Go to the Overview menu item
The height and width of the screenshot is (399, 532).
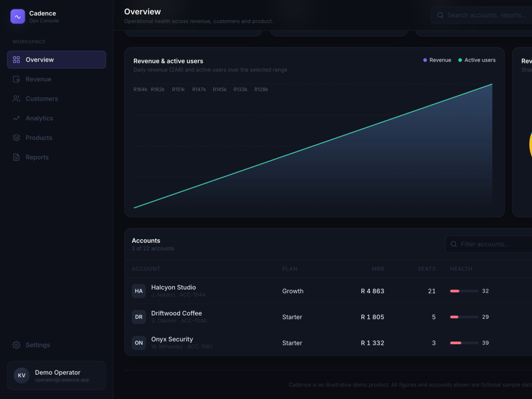pyautogui.click(x=56, y=60)
